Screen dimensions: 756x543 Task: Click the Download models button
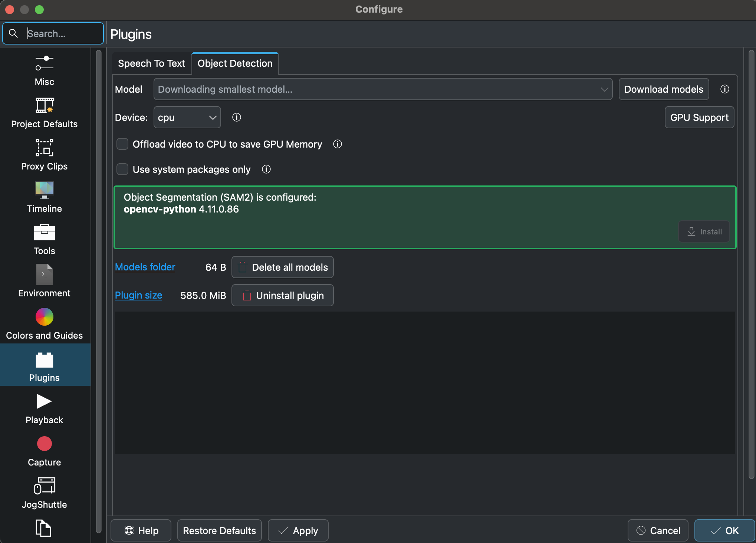click(x=664, y=89)
